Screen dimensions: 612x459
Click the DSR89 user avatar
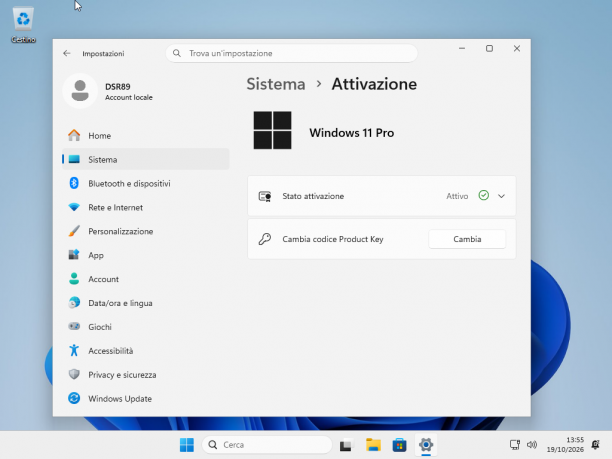(x=80, y=91)
